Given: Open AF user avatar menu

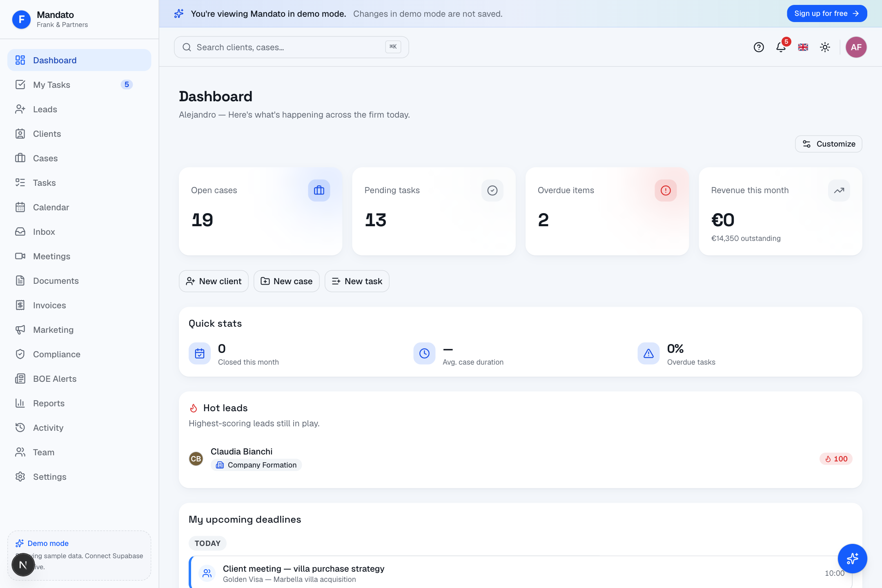Looking at the screenshot, I should pyautogui.click(x=856, y=47).
